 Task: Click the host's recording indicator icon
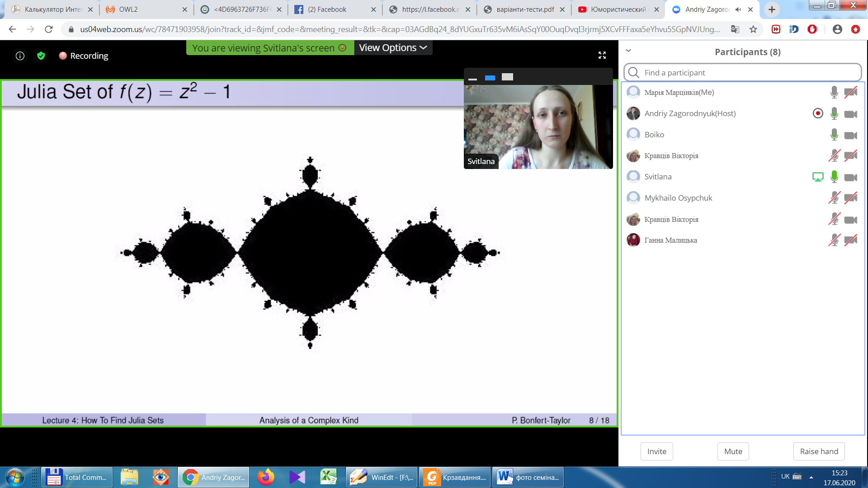[x=817, y=113]
